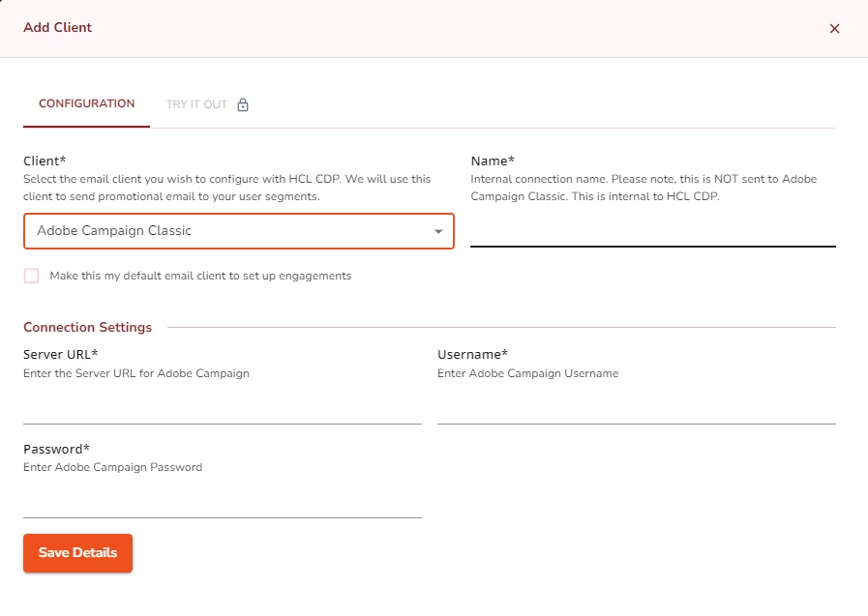This screenshot has height=616, width=868.
Task: Click the Password* field label
Action: [x=56, y=449]
